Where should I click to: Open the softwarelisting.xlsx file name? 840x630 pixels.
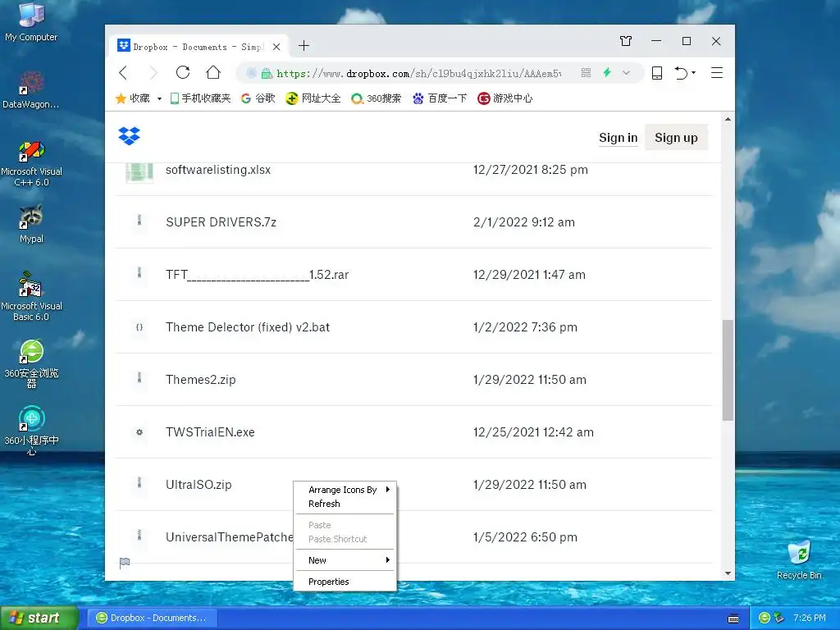[218, 170]
